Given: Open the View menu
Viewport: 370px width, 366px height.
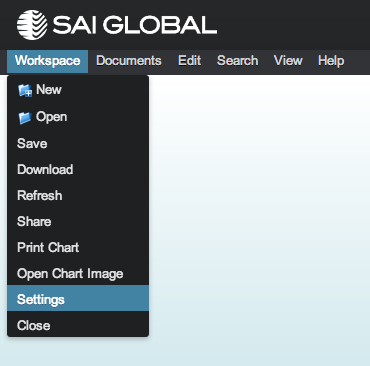Looking at the screenshot, I should click(288, 61).
